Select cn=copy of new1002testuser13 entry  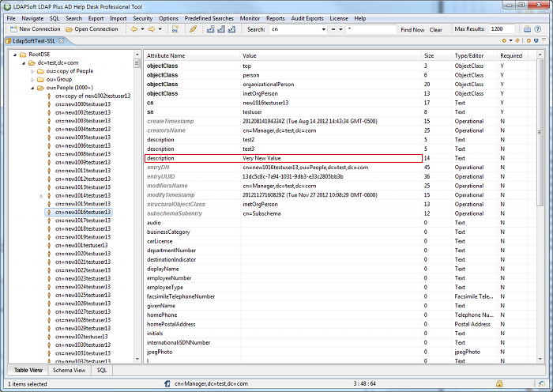pos(92,96)
